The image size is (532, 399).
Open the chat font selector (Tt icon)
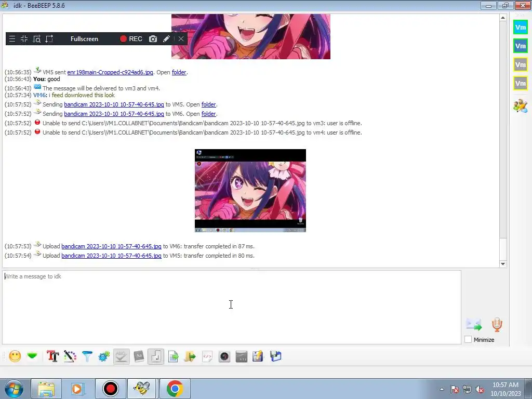point(52,356)
